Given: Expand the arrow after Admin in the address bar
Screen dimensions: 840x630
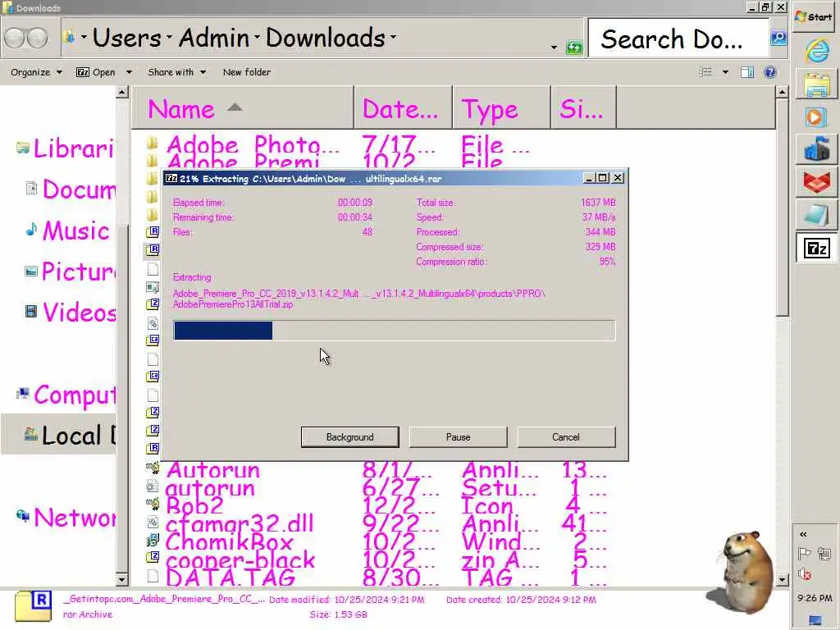Looking at the screenshot, I should point(257,37).
